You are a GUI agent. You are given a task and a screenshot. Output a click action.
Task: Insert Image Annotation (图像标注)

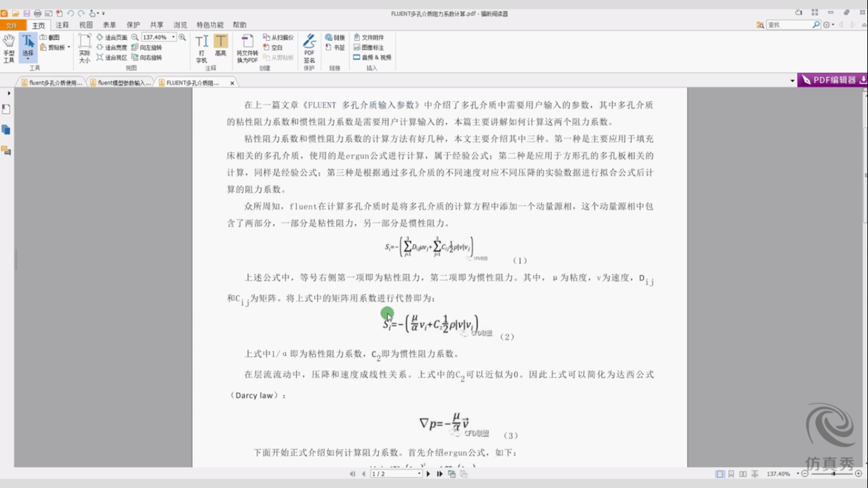(369, 47)
